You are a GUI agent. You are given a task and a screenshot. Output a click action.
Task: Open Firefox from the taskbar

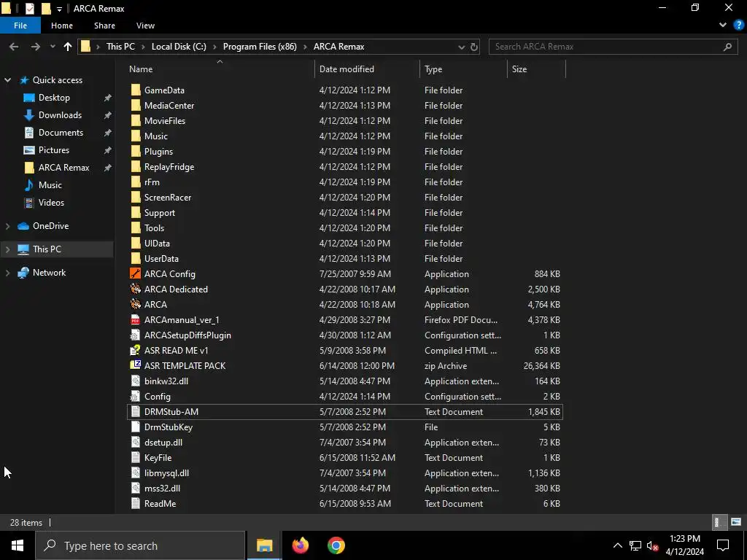click(x=300, y=545)
